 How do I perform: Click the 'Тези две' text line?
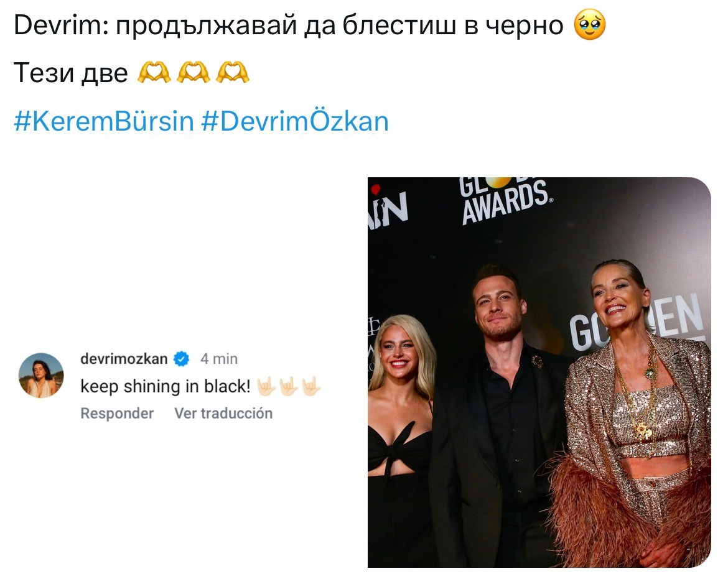[x=70, y=73]
